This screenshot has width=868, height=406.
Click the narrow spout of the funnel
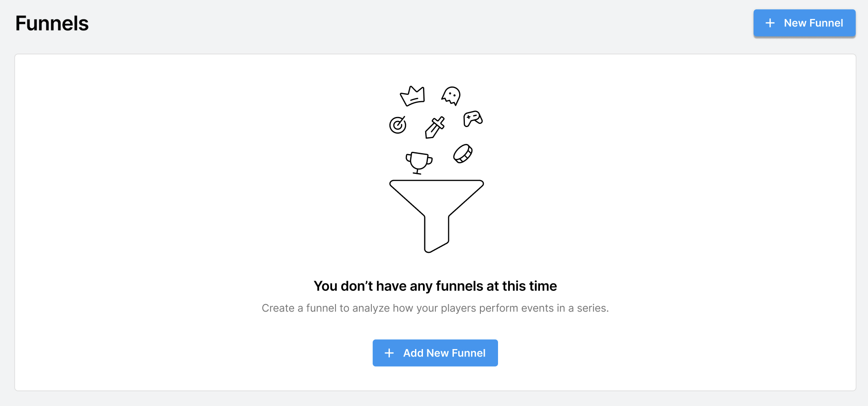click(437, 233)
